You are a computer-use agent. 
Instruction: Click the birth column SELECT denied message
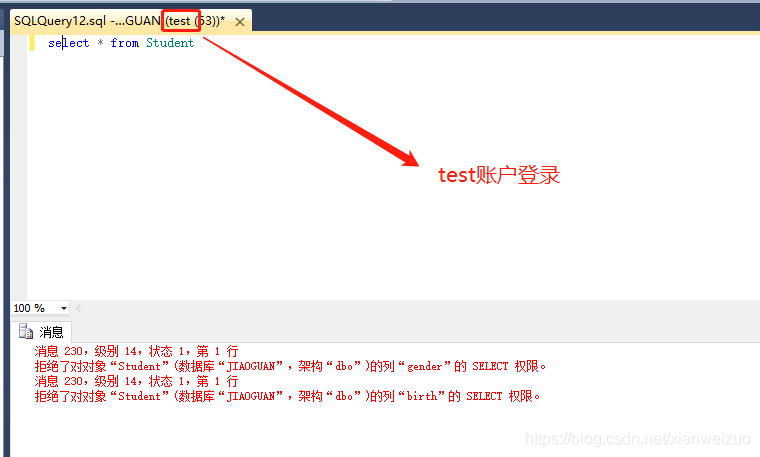[x=287, y=396]
